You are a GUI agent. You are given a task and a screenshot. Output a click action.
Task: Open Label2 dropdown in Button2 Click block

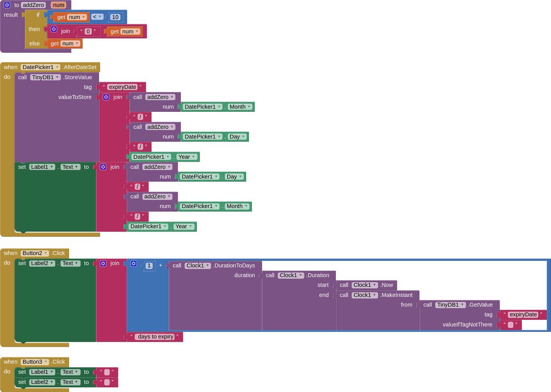coord(42,263)
